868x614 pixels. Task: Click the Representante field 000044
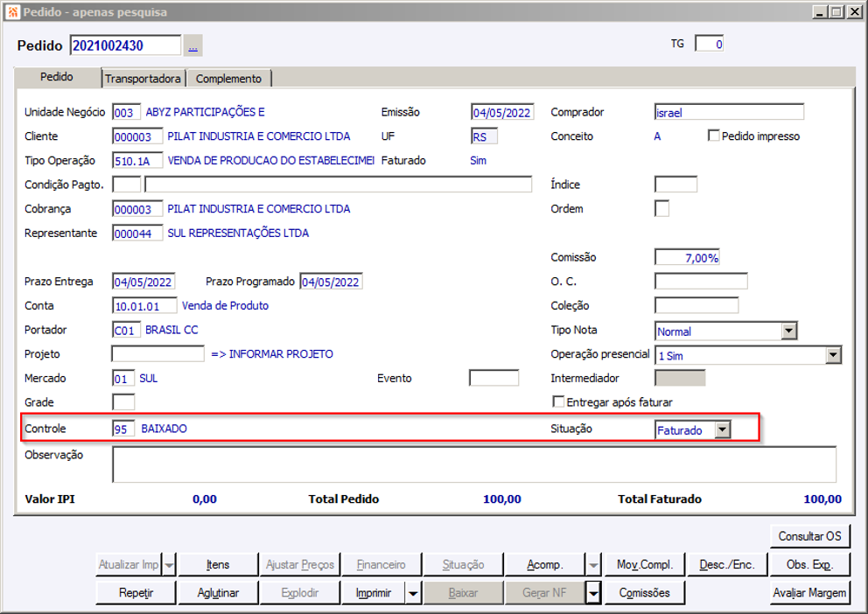click(x=137, y=234)
